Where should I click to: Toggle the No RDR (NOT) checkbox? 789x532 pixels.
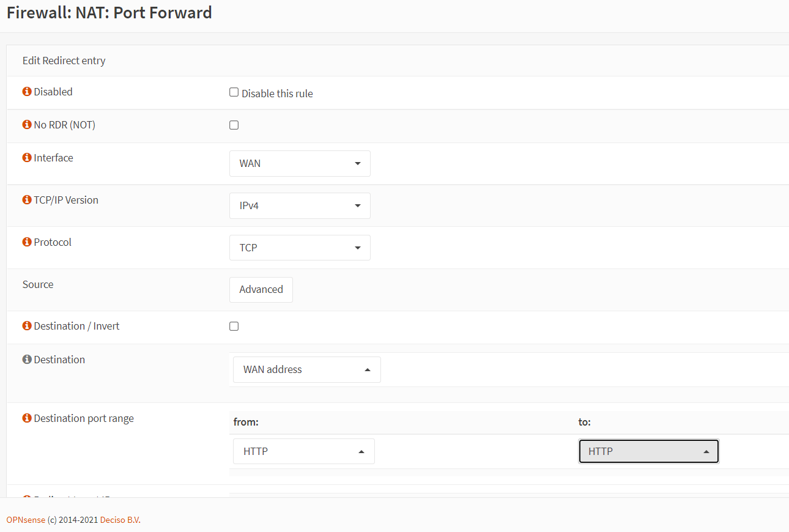pyautogui.click(x=234, y=125)
